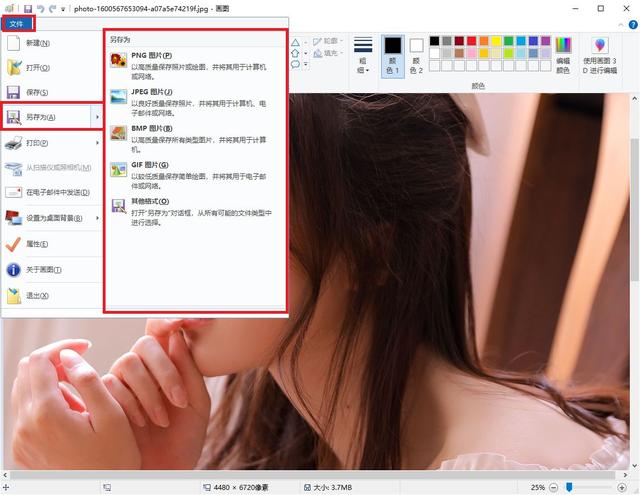Save as PNG 图片(P)
The image size is (640, 495).
point(195,65)
